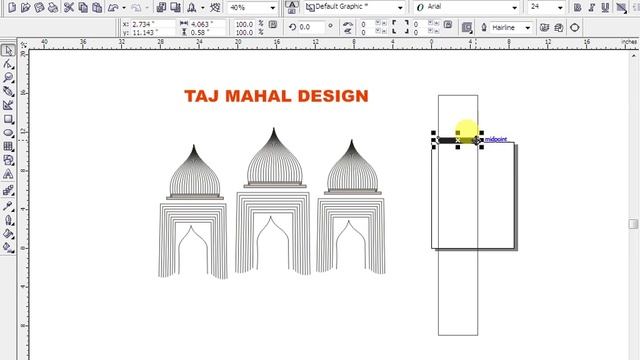The width and height of the screenshot is (640, 360).
Task: Select the Smart drawing tool
Action: point(8,105)
